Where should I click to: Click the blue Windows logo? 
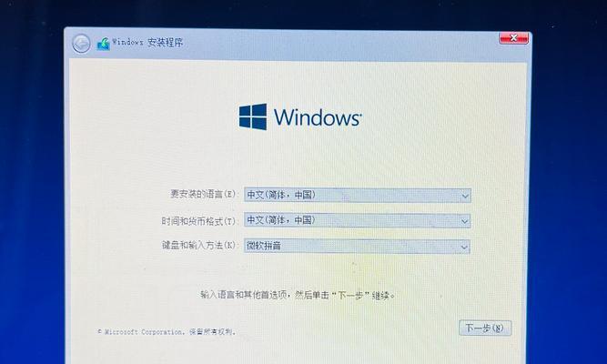pos(253,116)
